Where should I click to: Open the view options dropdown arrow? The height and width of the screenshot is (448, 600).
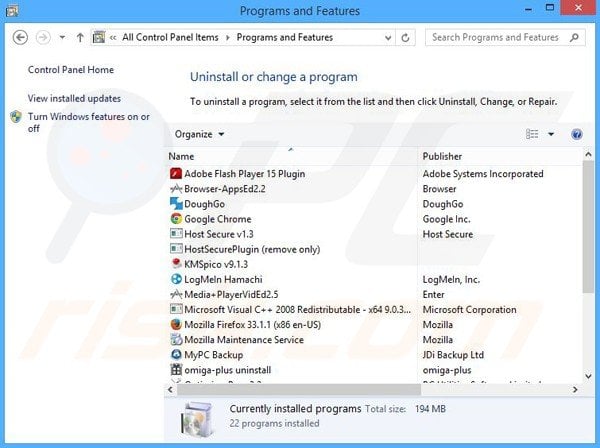point(551,134)
